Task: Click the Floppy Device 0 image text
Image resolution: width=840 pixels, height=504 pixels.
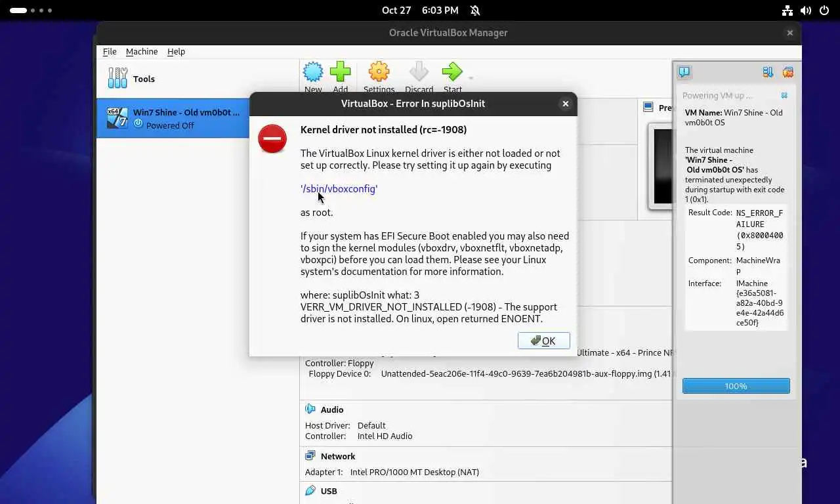Action: pos(526,374)
